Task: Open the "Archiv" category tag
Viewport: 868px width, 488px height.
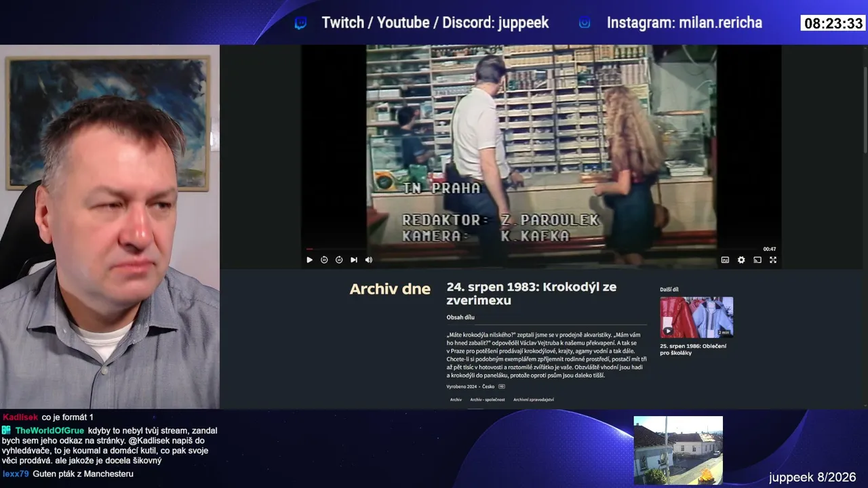Action: point(456,400)
